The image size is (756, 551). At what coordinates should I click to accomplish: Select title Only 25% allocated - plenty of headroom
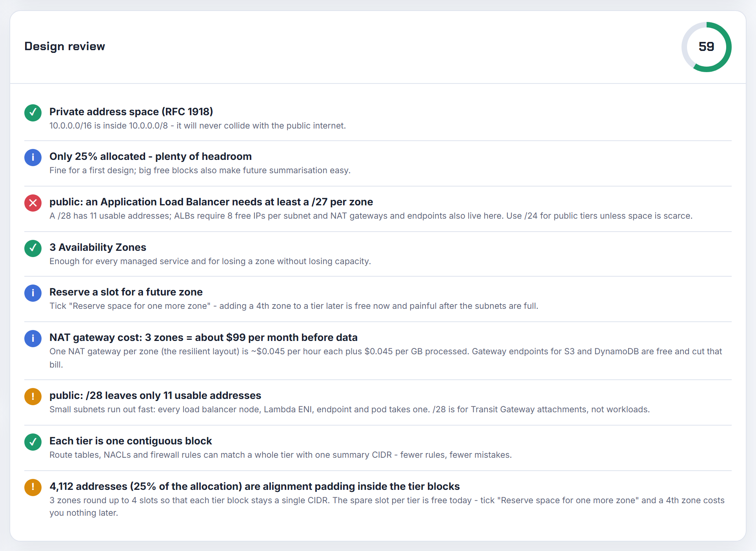point(151,156)
